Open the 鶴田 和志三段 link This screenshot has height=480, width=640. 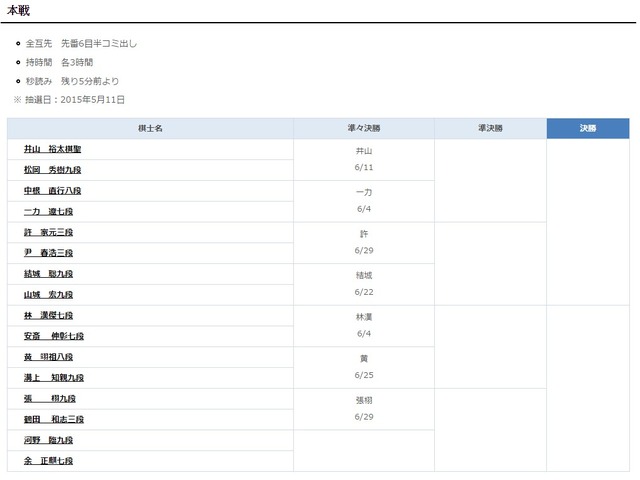53,420
